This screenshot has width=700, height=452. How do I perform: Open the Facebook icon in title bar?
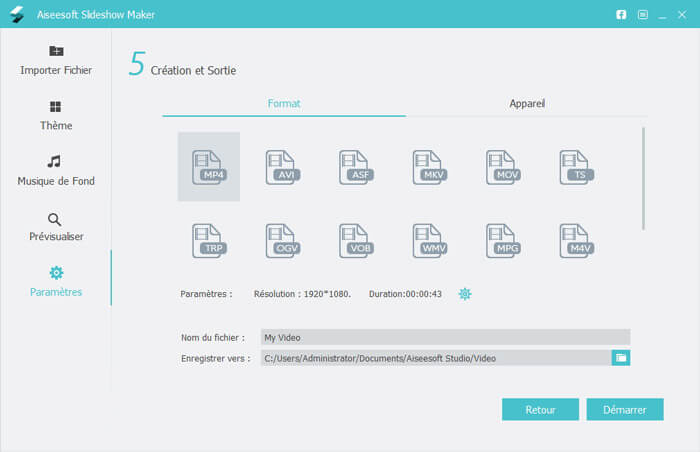pyautogui.click(x=621, y=15)
